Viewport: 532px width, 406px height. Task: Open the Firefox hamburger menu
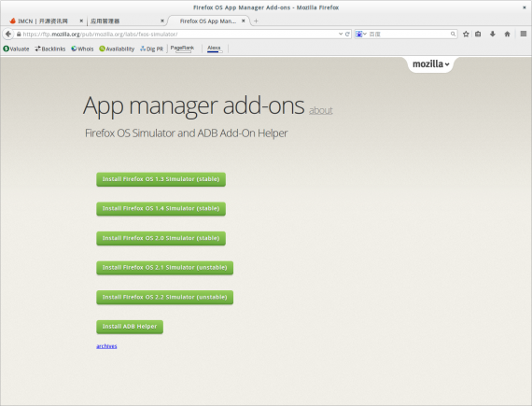pyautogui.click(x=524, y=34)
